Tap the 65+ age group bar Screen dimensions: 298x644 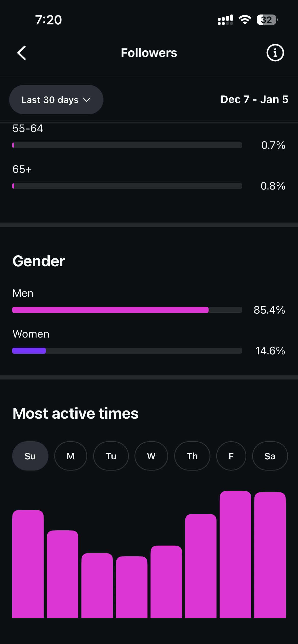pos(127,186)
